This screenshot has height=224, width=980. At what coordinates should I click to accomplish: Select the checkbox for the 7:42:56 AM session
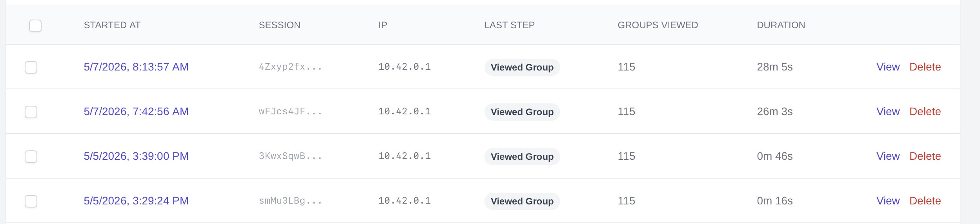[x=31, y=112]
